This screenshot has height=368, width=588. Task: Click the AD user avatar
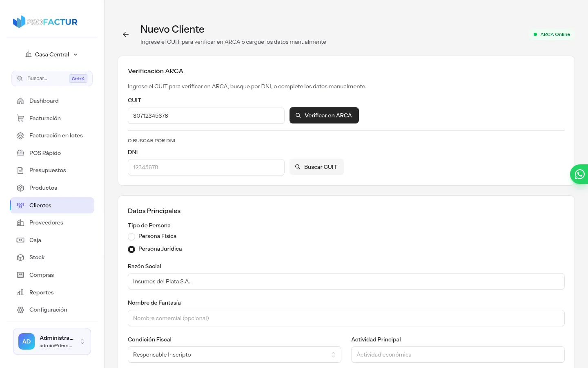[27, 341]
